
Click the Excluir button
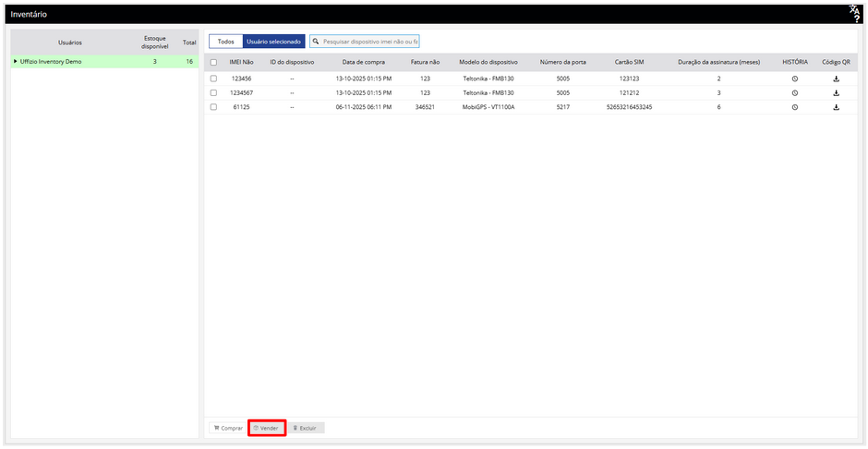(x=305, y=429)
